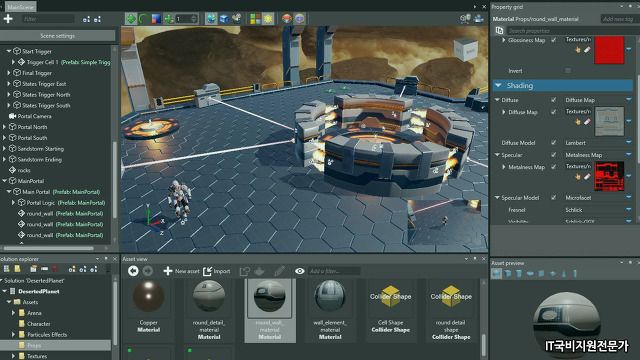This screenshot has width=640, height=360.
Task: Select the translate gizmo tool
Action: [131, 19]
